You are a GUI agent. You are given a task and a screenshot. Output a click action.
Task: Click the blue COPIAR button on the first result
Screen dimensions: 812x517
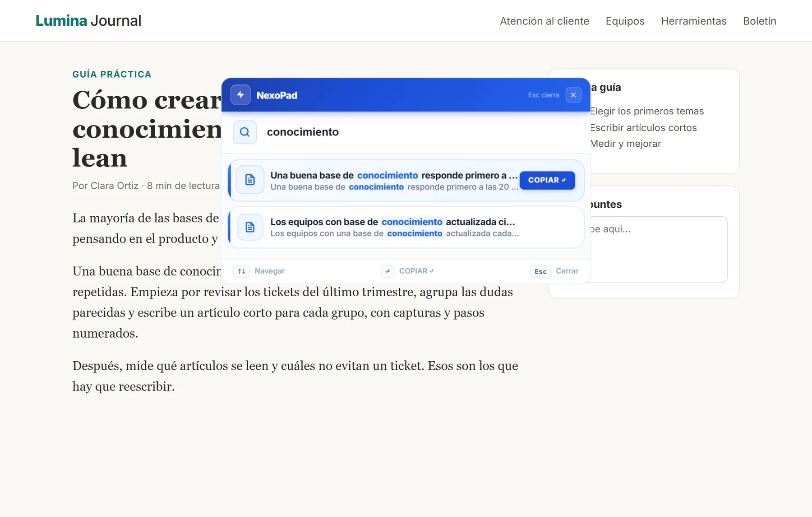547,180
